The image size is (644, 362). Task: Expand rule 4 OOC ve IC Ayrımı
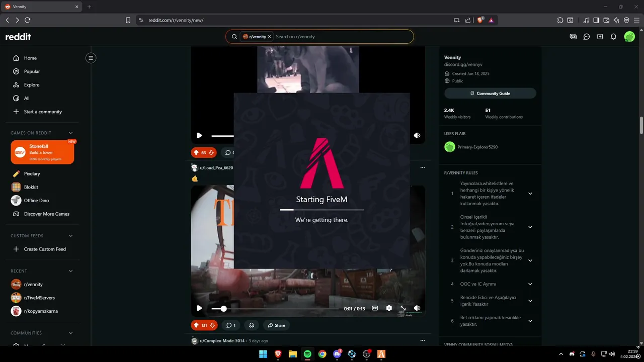(x=530, y=284)
